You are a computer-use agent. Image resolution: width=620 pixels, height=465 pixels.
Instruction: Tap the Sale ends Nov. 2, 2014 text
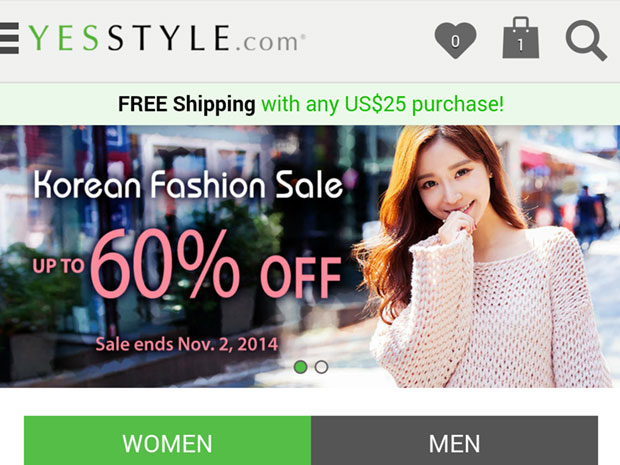pos(187,344)
